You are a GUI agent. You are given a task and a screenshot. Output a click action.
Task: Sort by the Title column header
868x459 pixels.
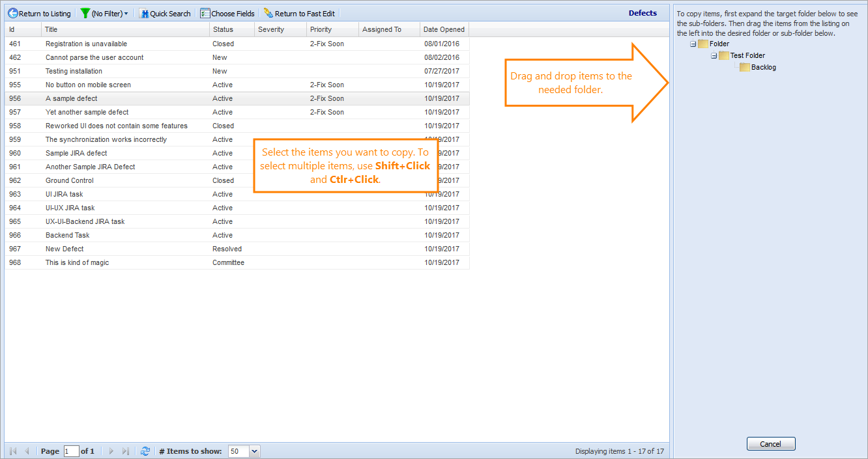(126, 29)
